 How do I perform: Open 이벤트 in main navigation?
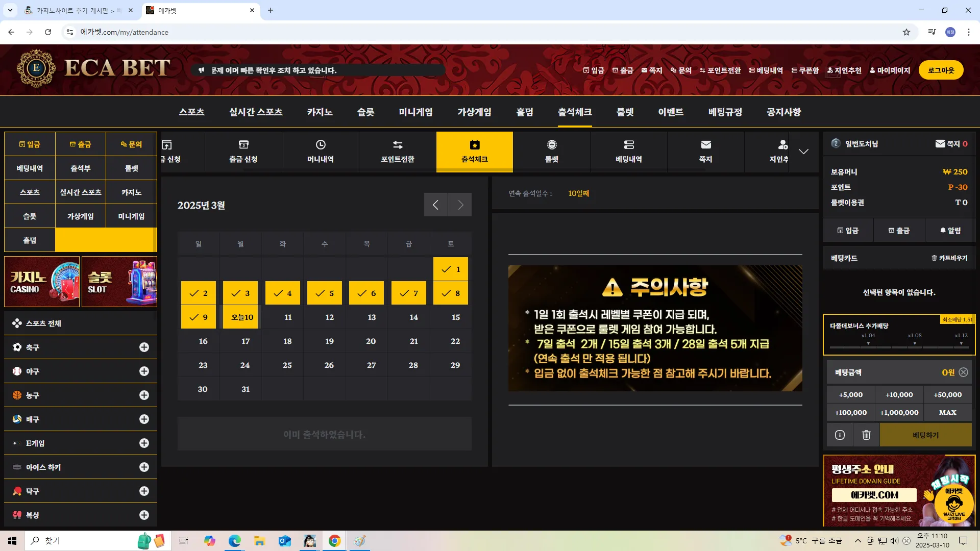pos(671,112)
